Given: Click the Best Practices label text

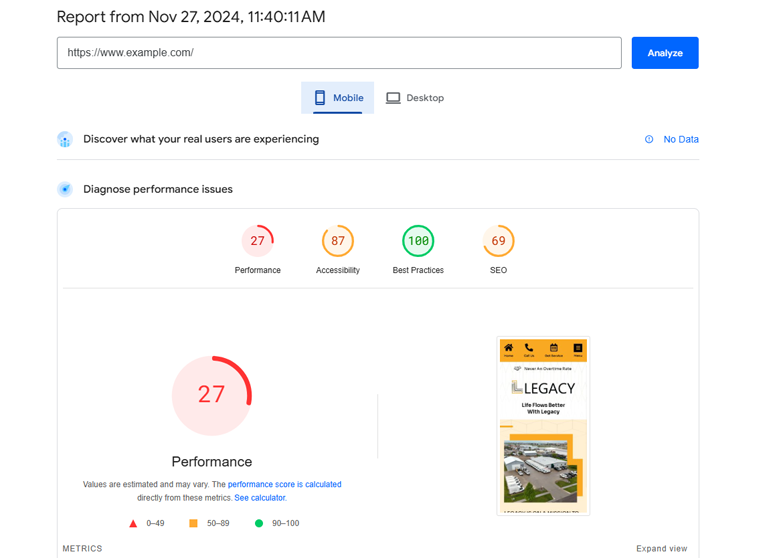Looking at the screenshot, I should pos(418,270).
